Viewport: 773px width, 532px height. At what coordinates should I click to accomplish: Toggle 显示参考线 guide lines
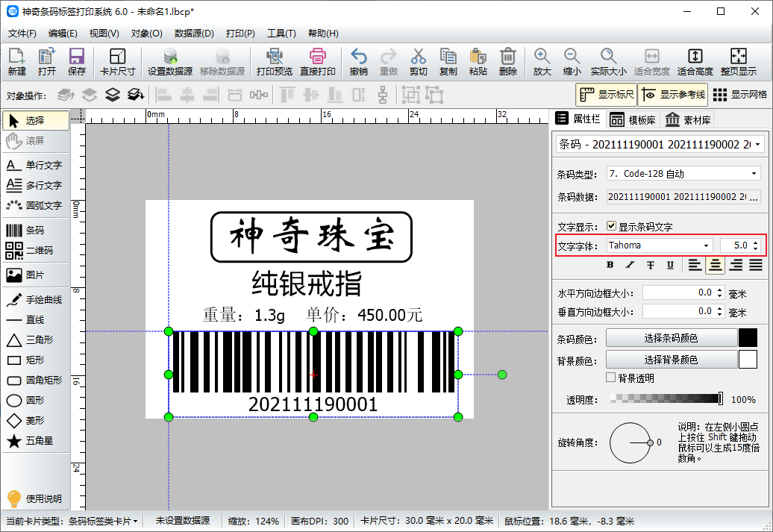click(673, 95)
